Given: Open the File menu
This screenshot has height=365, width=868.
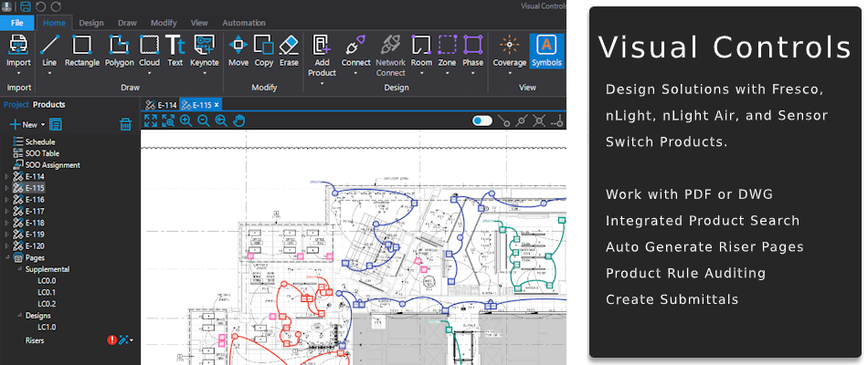Looking at the screenshot, I should 17,23.
